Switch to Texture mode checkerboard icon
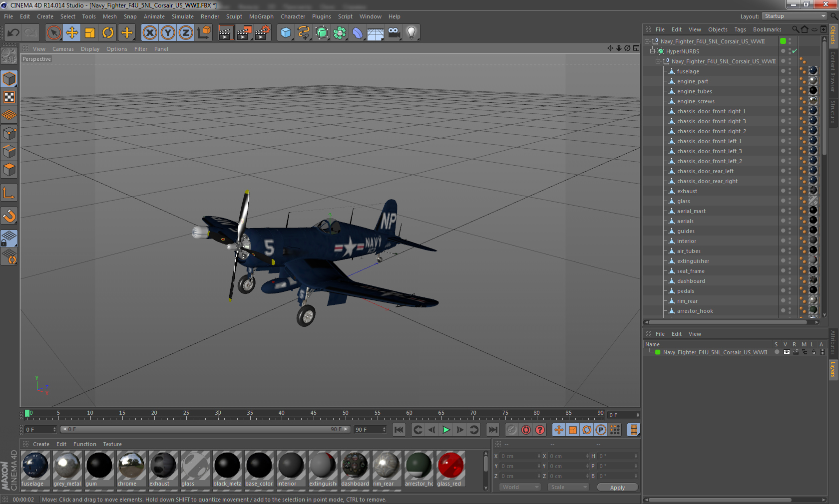This screenshot has width=839, height=504. [x=9, y=97]
